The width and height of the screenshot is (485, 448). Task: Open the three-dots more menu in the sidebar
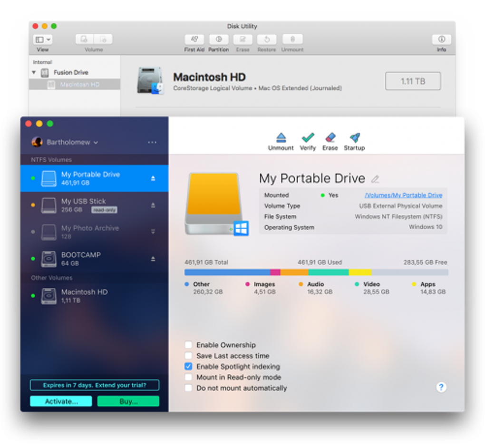tap(152, 142)
